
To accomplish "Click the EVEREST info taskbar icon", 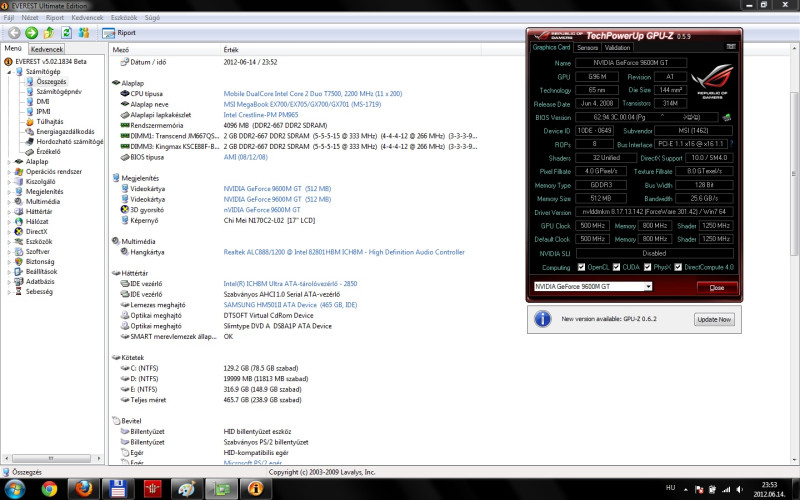I will coord(255,489).
